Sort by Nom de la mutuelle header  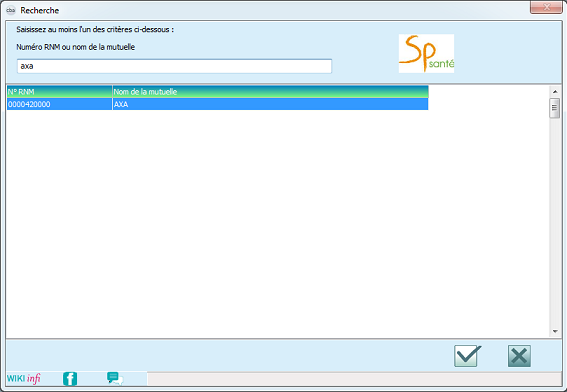(270, 91)
